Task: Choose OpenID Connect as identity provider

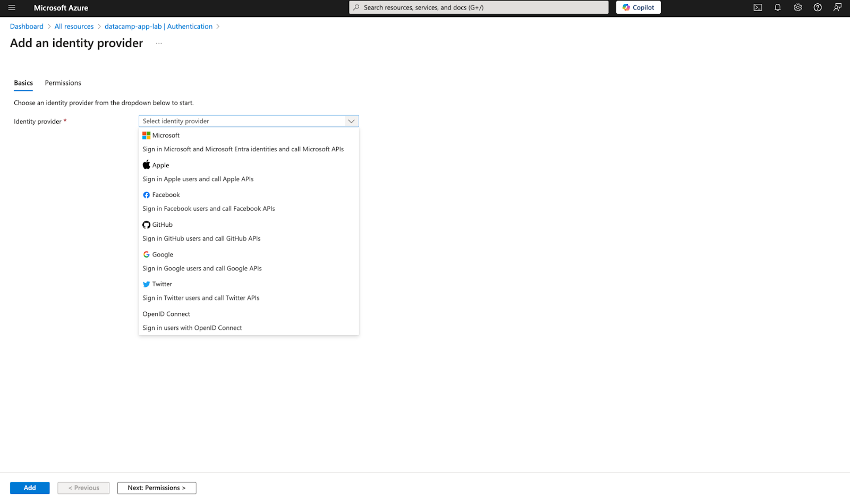Action: (x=249, y=321)
